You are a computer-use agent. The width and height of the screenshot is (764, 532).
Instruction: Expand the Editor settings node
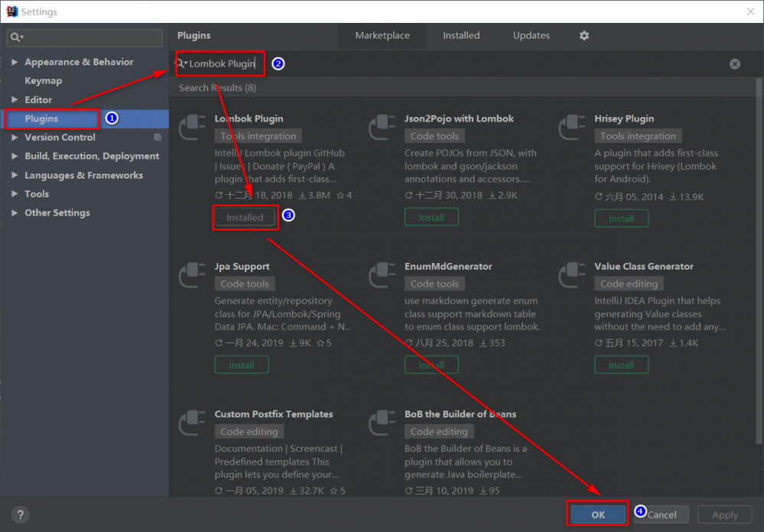click(x=15, y=100)
